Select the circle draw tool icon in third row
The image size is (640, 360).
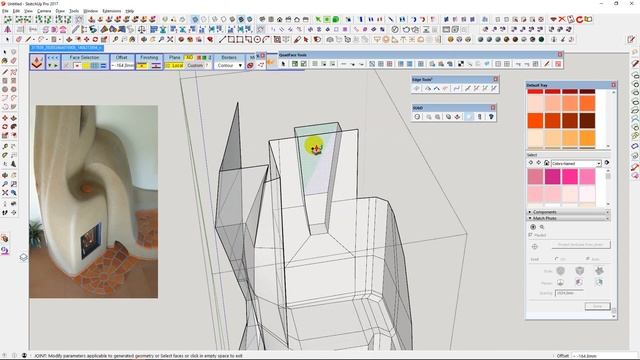(x=257, y=40)
